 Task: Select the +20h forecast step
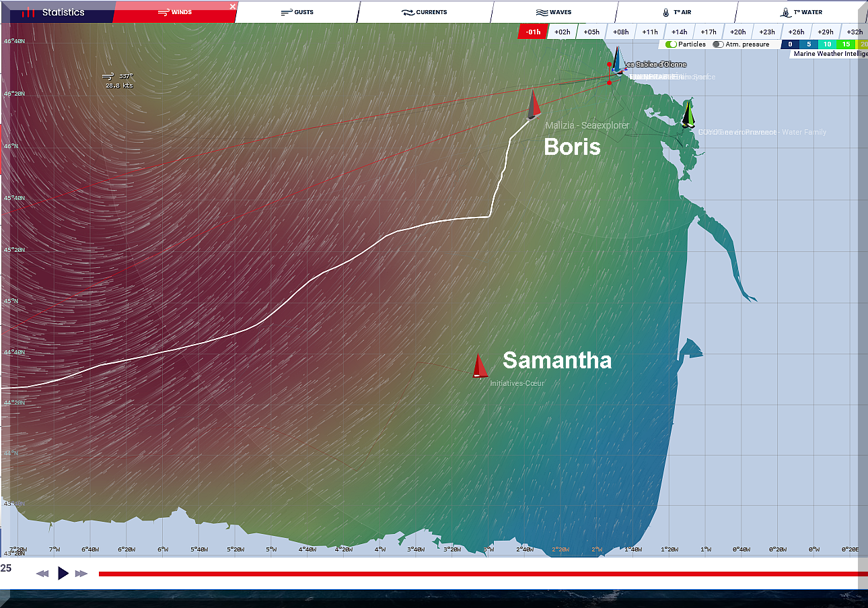tap(737, 32)
